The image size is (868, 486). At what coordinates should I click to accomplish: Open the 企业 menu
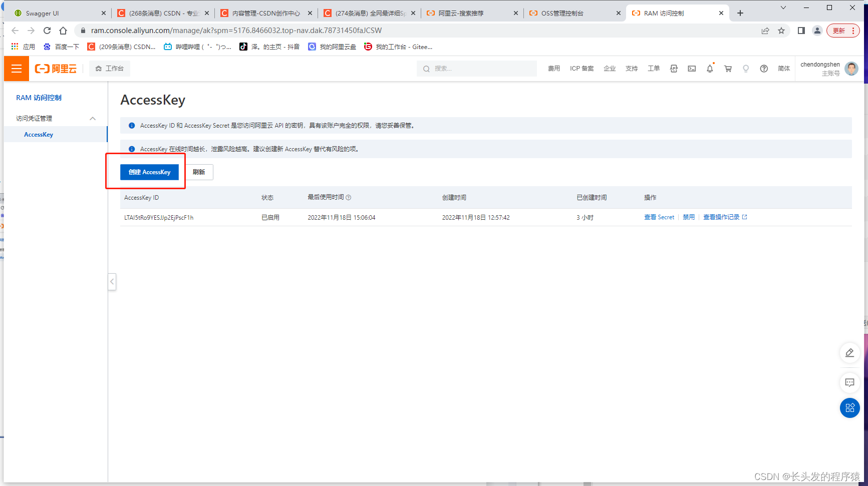610,69
